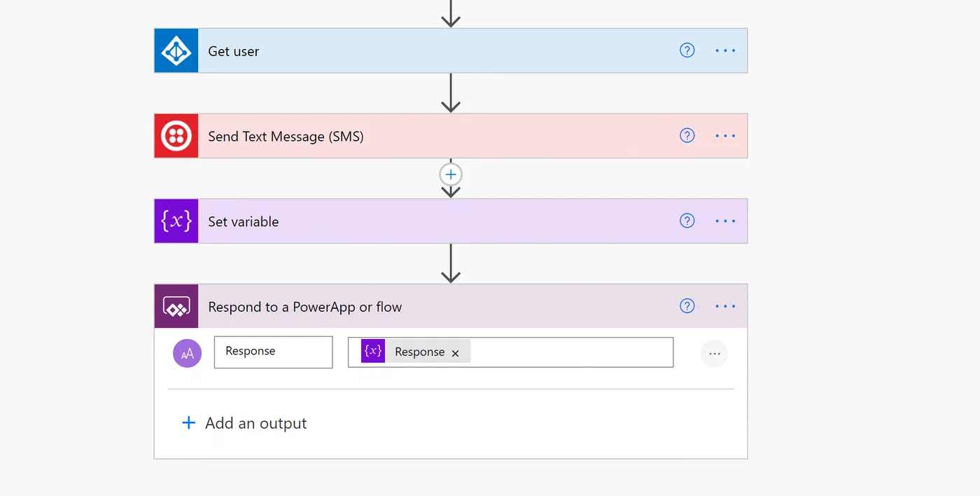980x496 pixels.
Task: Insert a new step with plus button
Action: [x=451, y=174]
